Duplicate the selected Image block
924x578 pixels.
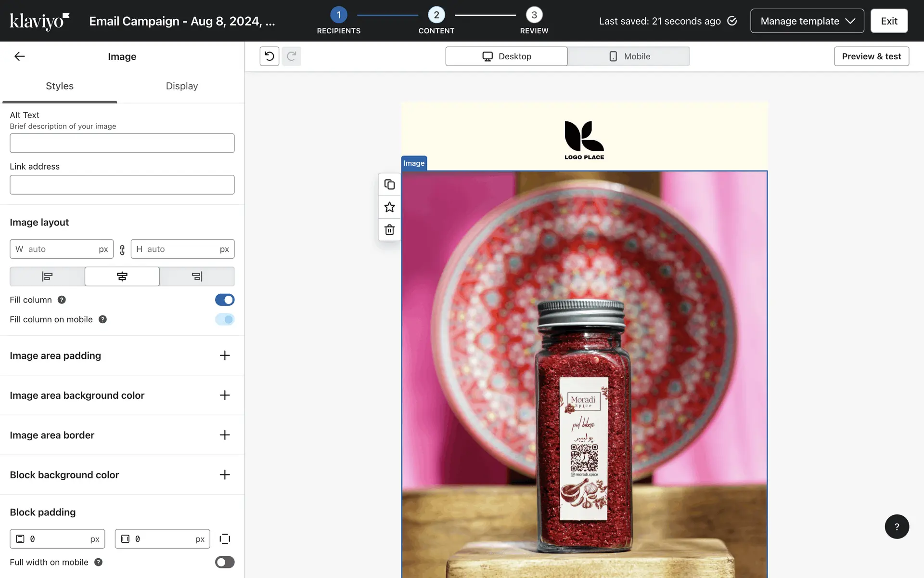389,184
